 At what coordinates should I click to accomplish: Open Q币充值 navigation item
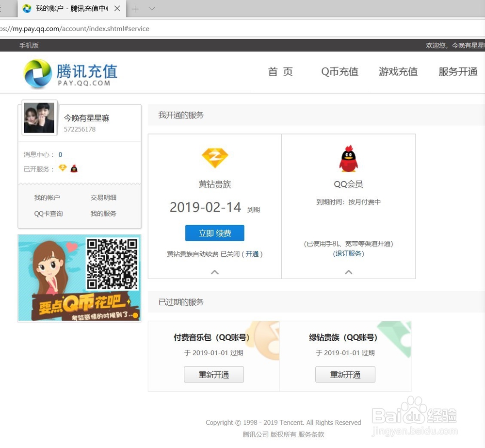click(339, 71)
